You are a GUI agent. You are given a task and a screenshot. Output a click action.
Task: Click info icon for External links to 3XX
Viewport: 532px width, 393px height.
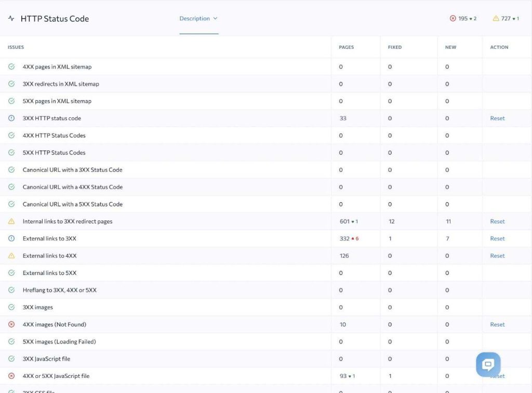[x=11, y=239]
